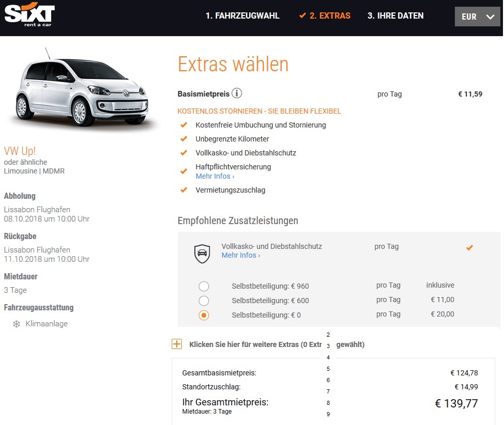Viewport: 504px width, 425px height.
Task: Open the Basismietpreis info tooltip icon
Action: 237,93
